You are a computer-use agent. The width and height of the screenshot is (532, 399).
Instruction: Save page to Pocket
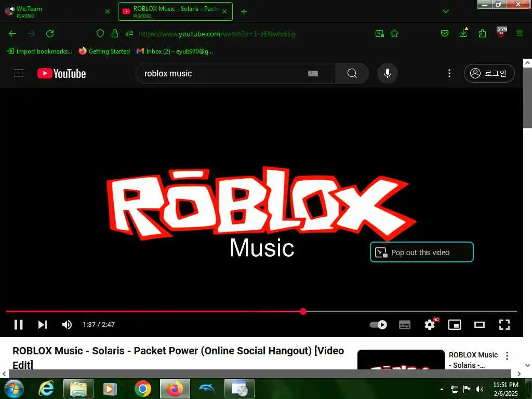(x=445, y=34)
